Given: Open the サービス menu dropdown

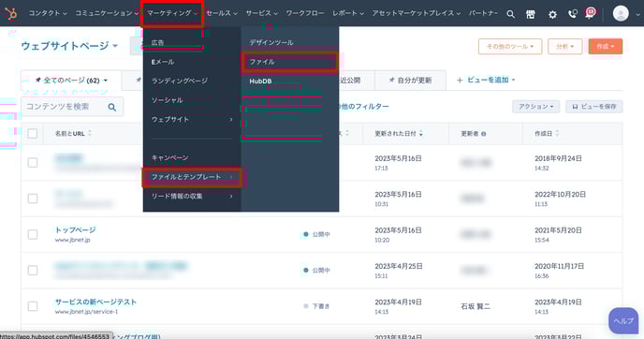Looking at the screenshot, I should pos(262,13).
